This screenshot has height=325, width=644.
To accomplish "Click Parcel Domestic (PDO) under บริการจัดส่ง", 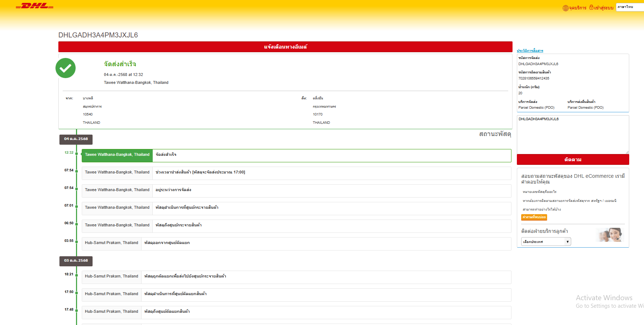I will [536, 108].
